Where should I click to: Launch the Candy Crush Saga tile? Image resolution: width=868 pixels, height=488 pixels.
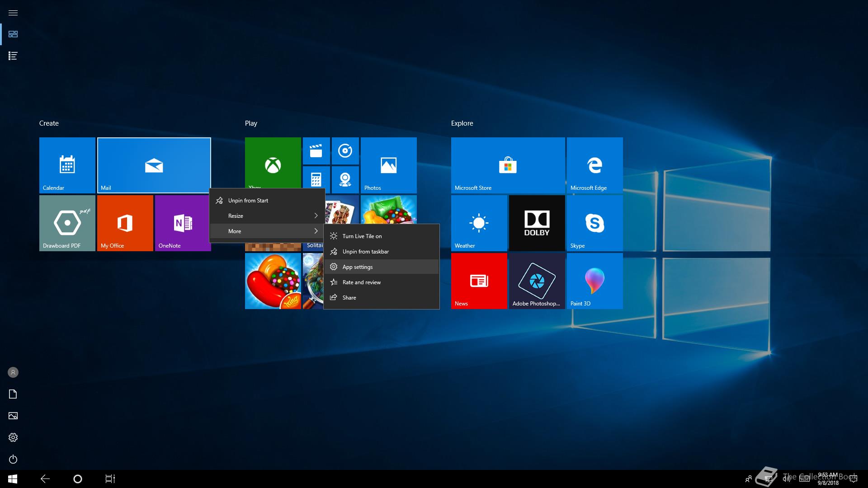click(273, 281)
